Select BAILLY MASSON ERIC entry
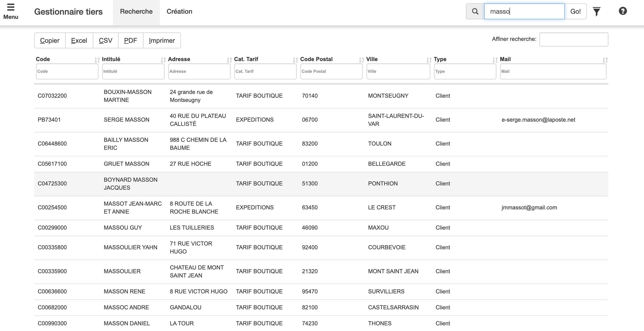This screenshot has height=331, width=644. (x=126, y=144)
